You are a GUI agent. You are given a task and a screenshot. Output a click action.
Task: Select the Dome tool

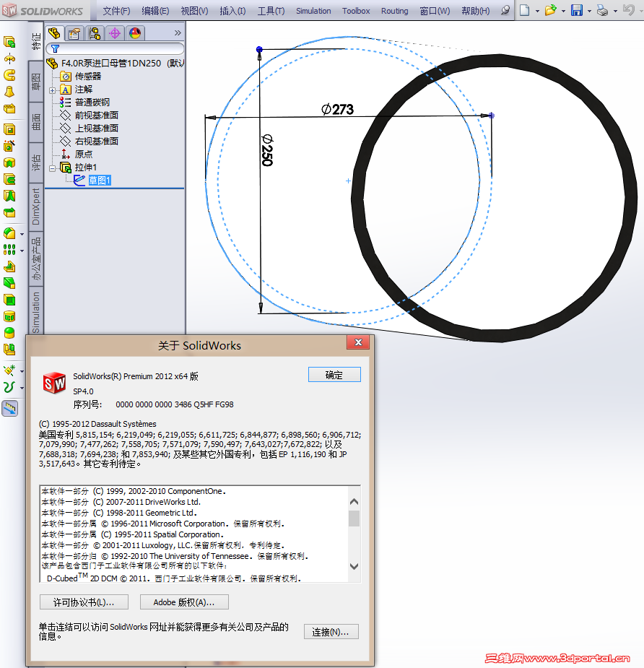9,333
